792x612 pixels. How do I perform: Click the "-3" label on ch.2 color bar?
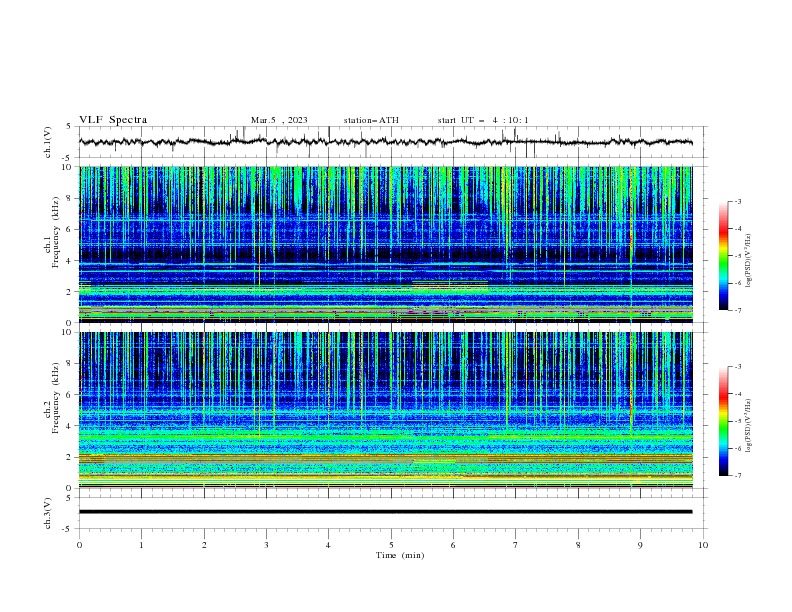click(x=737, y=367)
